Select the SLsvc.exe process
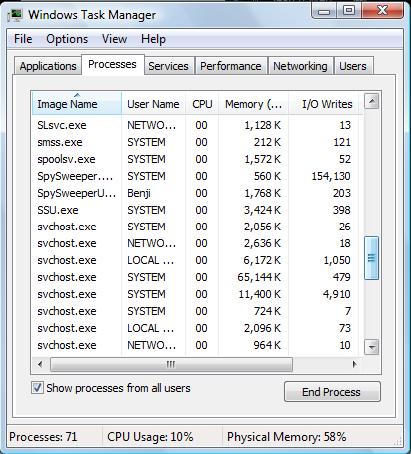This screenshot has width=411, height=454. (195, 125)
